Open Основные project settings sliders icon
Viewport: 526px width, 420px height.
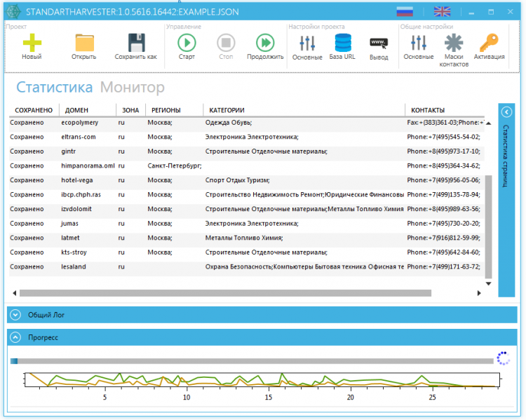click(x=306, y=43)
